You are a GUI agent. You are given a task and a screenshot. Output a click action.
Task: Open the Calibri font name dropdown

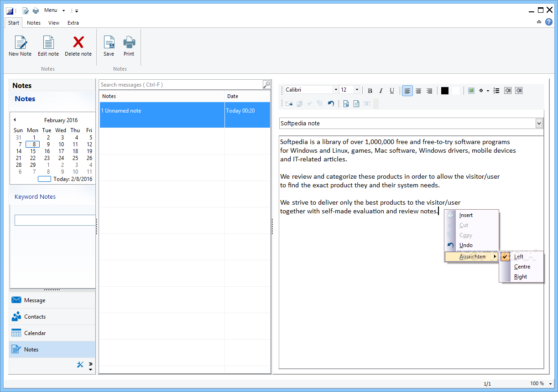(x=336, y=90)
